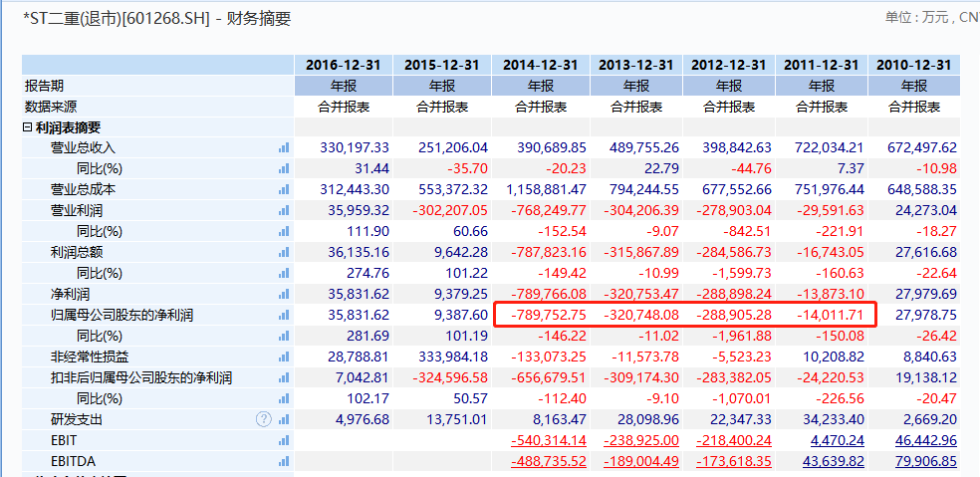Screen dimensions: 980x477
Task: Click the page title *ST二重(退市)[601268.SH]
Action: [x=115, y=19]
